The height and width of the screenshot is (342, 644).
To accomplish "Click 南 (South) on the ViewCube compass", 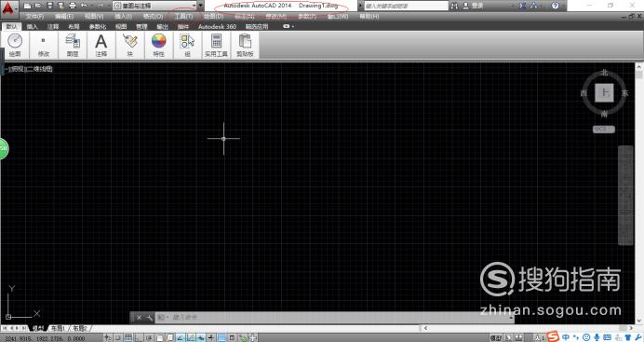I will click(x=604, y=114).
